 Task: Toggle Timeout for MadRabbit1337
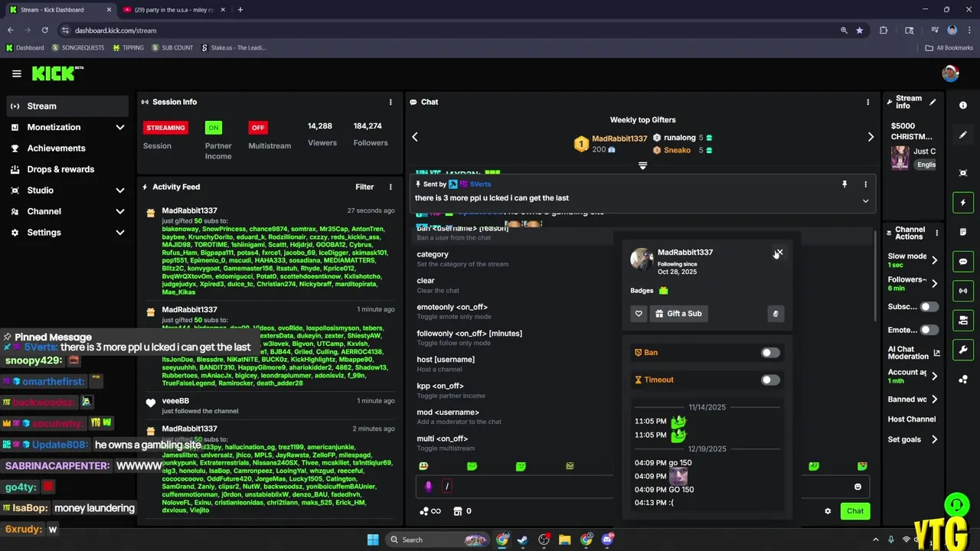click(770, 380)
